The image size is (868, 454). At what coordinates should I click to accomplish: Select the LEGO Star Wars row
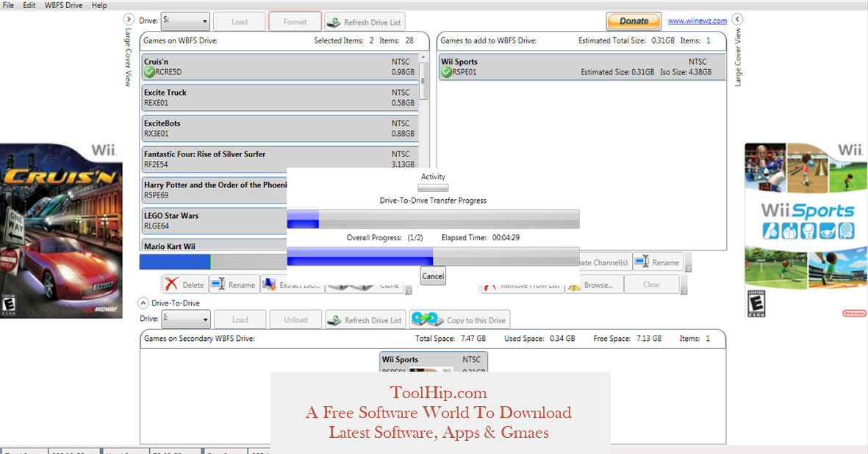coord(214,220)
